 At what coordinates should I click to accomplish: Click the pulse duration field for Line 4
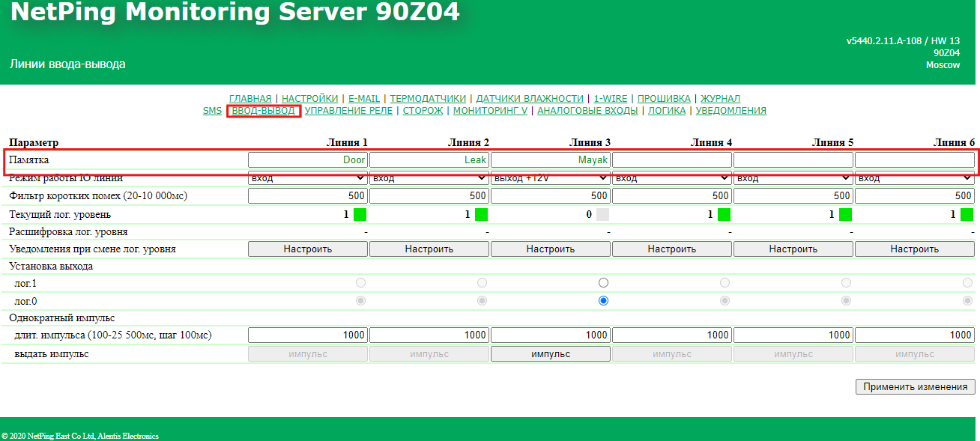pyautogui.click(x=671, y=335)
